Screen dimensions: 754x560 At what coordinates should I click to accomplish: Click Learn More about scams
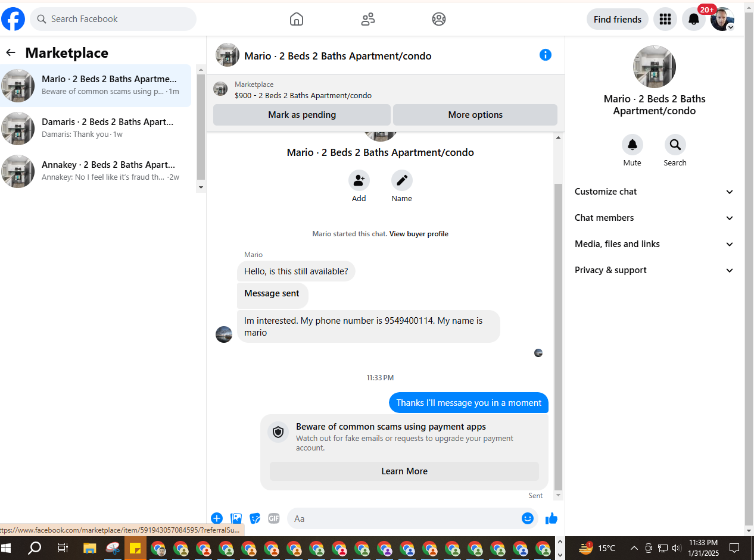pos(404,471)
